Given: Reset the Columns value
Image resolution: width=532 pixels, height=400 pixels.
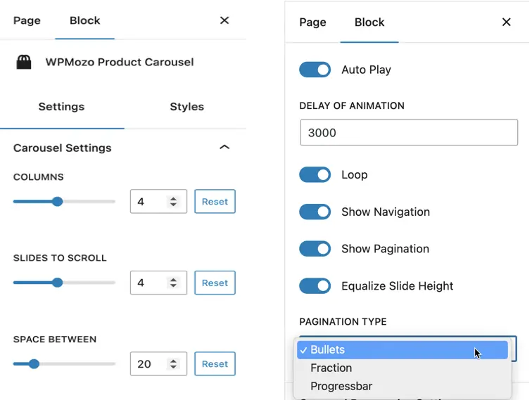Looking at the screenshot, I should click(215, 202).
